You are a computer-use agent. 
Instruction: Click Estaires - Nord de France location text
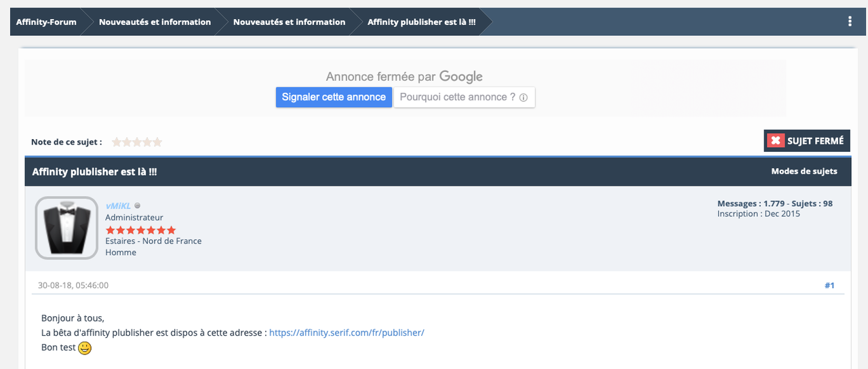coord(153,241)
